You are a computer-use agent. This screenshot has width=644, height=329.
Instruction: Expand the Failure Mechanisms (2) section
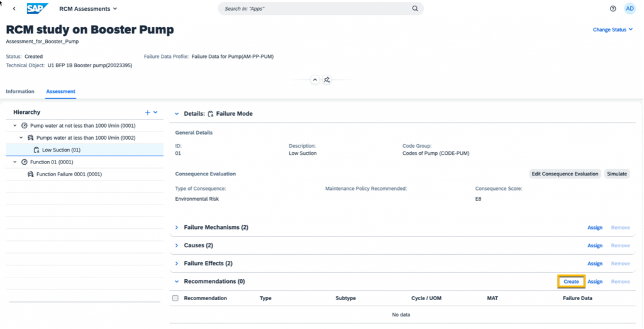click(x=177, y=227)
